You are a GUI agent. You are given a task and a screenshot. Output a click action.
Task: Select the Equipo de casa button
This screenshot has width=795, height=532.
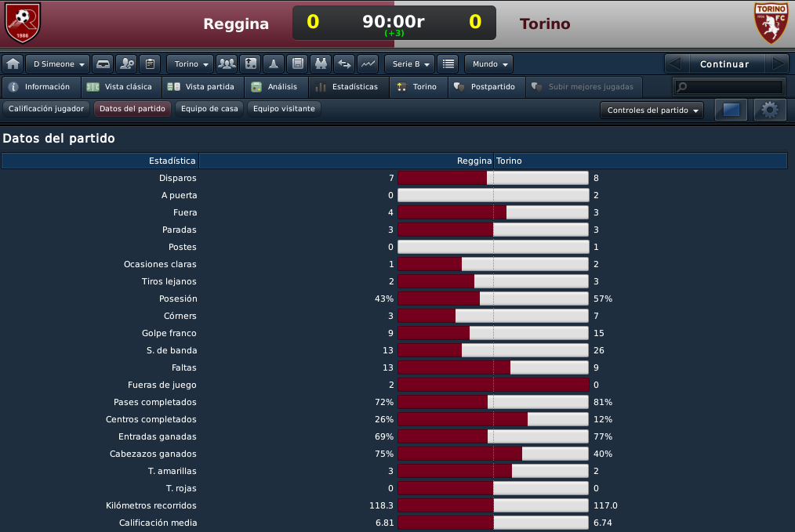209,109
